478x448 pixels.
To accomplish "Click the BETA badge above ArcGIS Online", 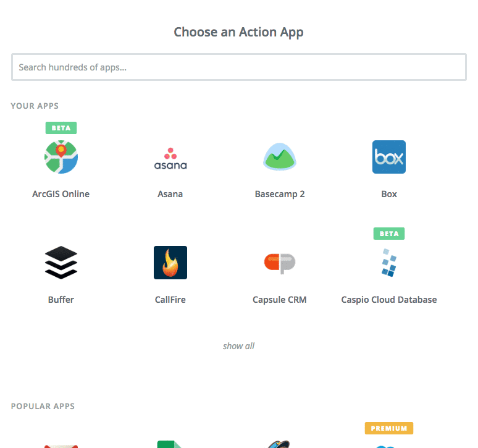I will (61, 128).
